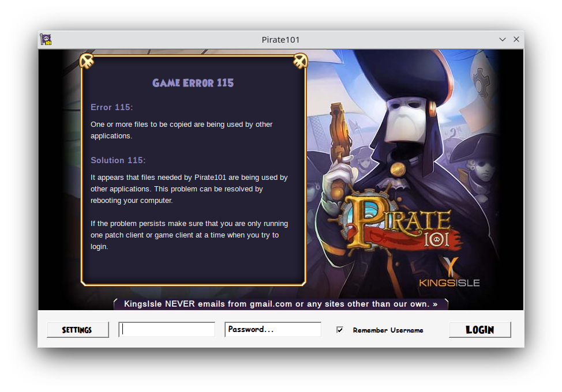Screen dimensions: 562x392
Task: Click the GAME ERROR 115 heading
Action: 193,83
